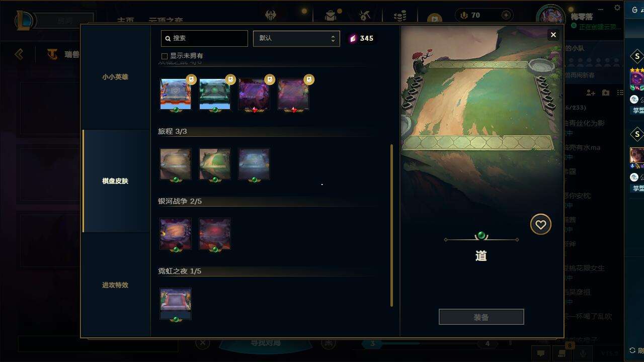Click the arena list vertical scrollbar
The image size is (644, 362).
point(392,226)
